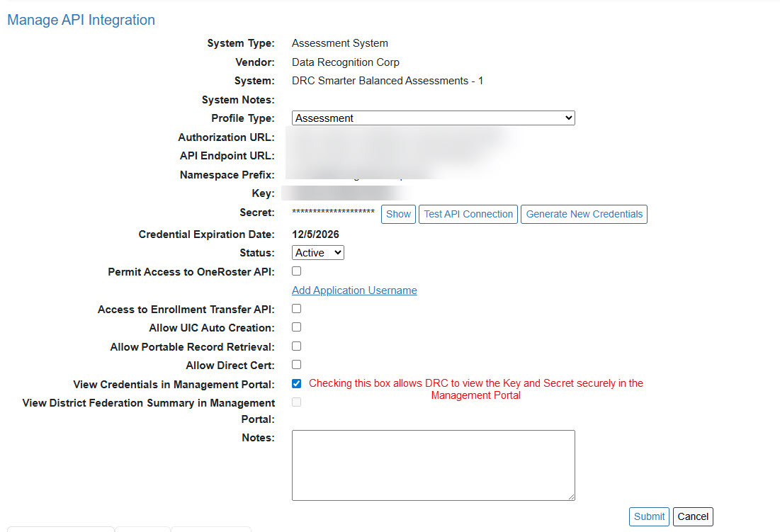Select the leftmost partially visible tab

60,531
